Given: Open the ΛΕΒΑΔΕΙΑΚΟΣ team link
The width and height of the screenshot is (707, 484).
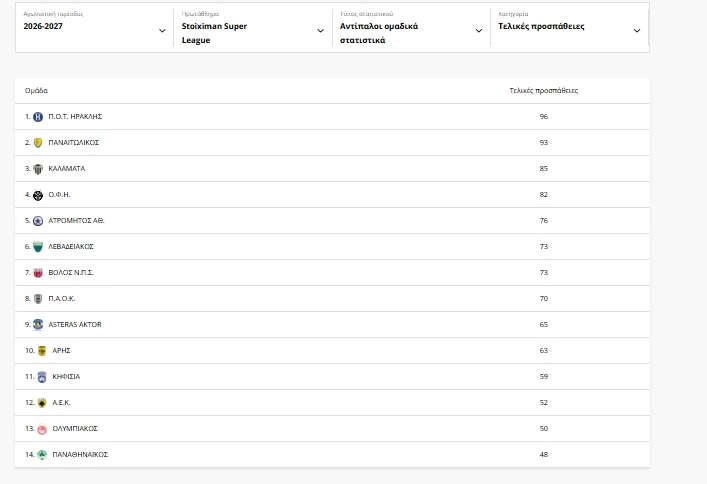Looking at the screenshot, I should coord(71,246).
